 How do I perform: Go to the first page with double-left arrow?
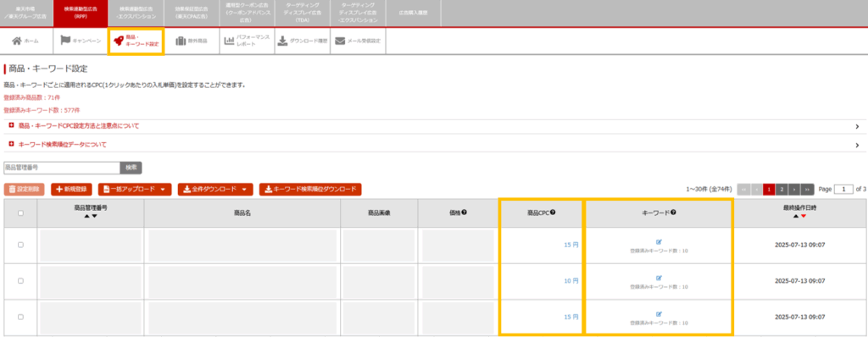pyautogui.click(x=743, y=190)
